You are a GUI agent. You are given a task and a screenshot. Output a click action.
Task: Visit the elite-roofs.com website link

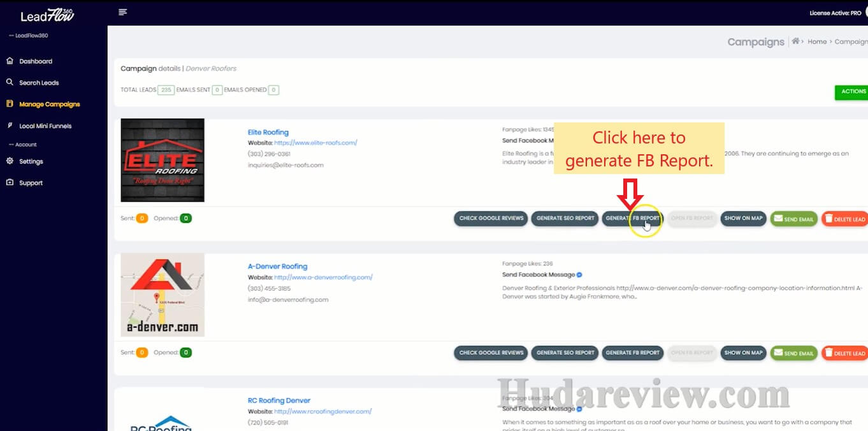(x=315, y=143)
